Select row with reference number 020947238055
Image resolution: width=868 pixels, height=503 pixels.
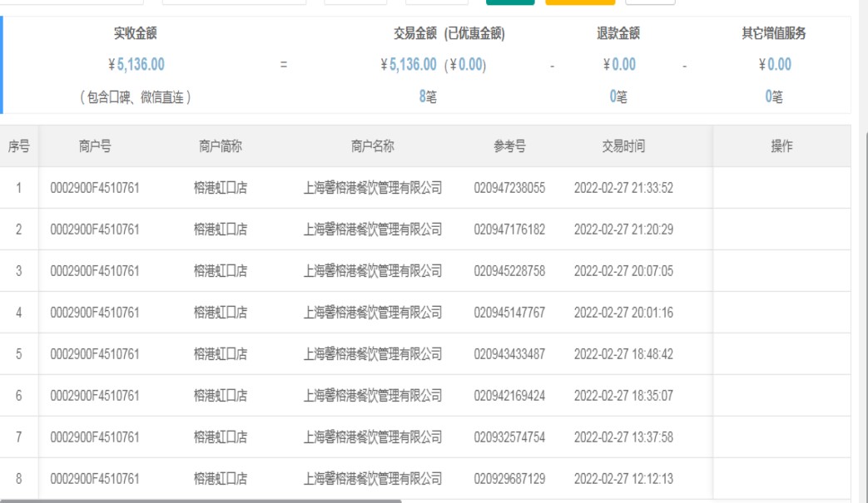pyautogui.click(x=509, y=188)
